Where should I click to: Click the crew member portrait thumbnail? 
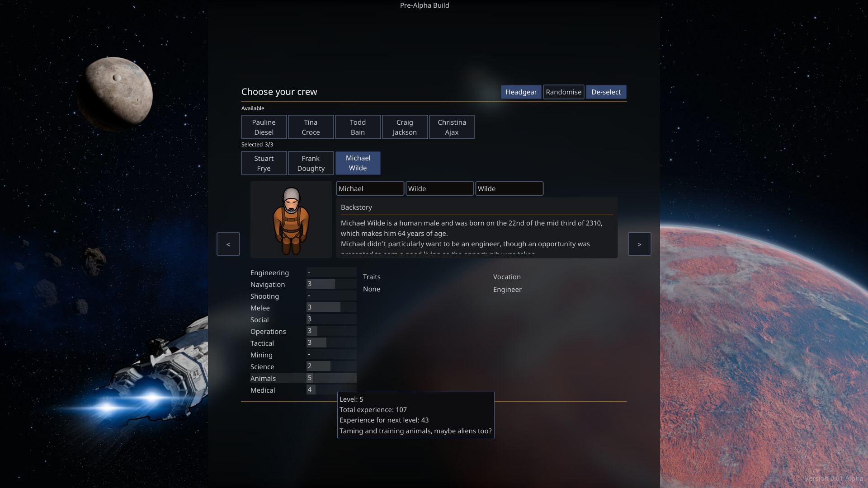291,219
